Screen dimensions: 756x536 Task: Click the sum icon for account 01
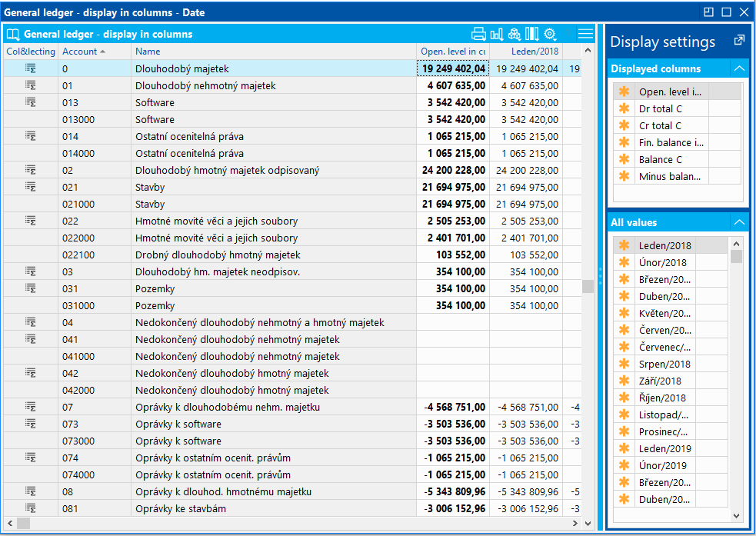pyautogui.click(x=30, y=85)
